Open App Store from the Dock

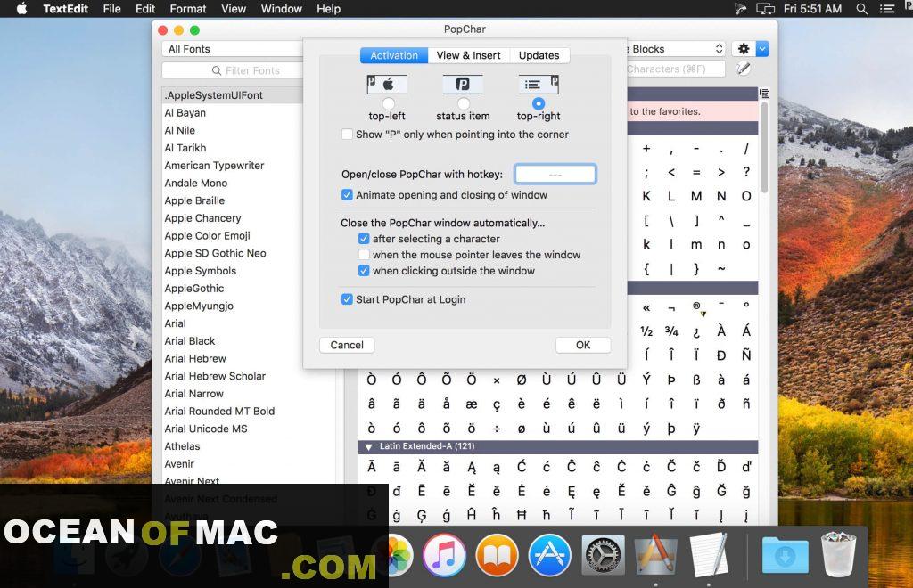pyautogui.click(x=549, y=555)
